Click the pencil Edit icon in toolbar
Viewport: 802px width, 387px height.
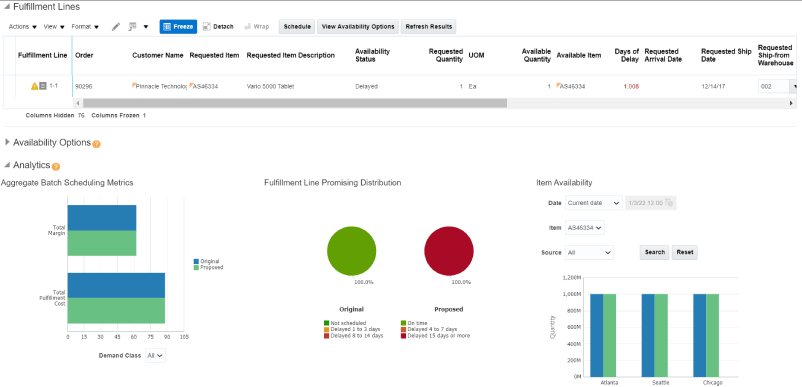pyautogui.click(x=116, y=27)
